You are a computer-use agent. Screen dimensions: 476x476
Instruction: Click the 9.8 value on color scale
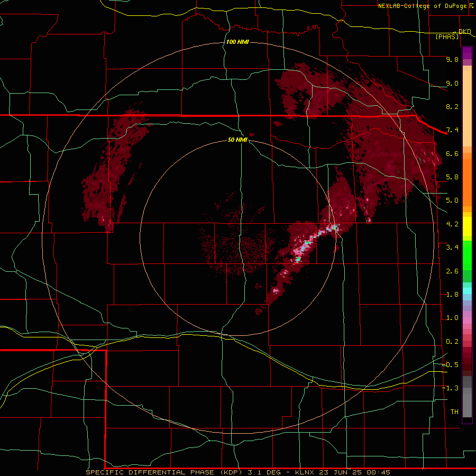pos(452,59)
